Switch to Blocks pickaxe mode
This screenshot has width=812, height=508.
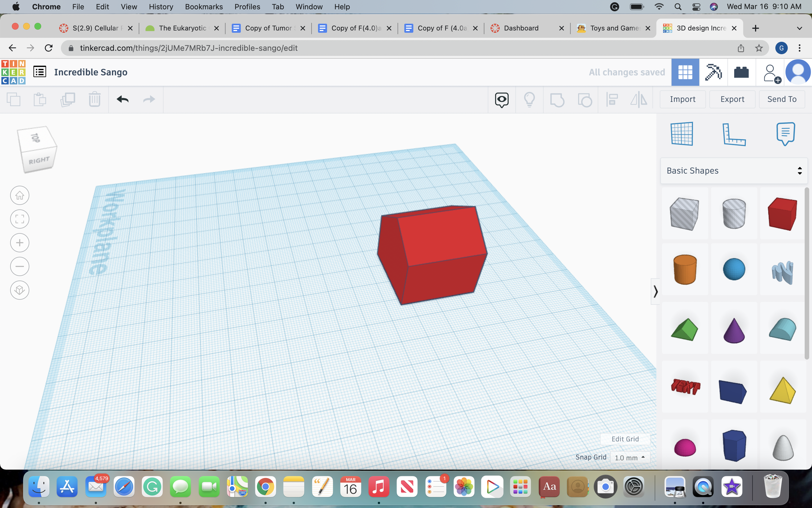coord(713,72)
